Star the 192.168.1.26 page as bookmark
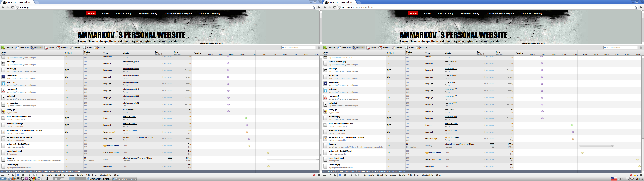 [636, 7]
